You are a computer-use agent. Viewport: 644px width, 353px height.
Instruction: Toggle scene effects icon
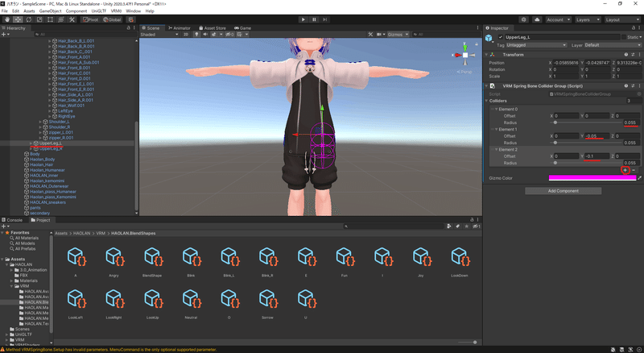(216, 35)
